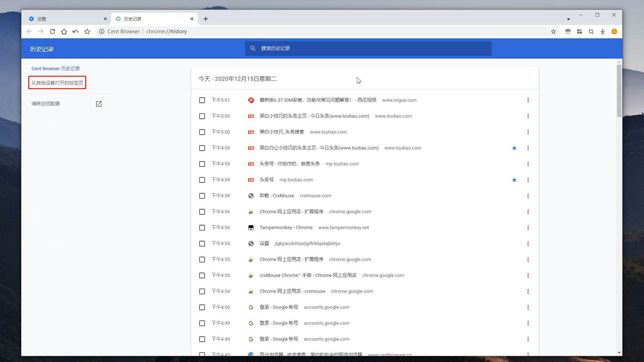Open the three-dot menu for the 头条号 mp.toutiao.com entry

coord(528,180)
